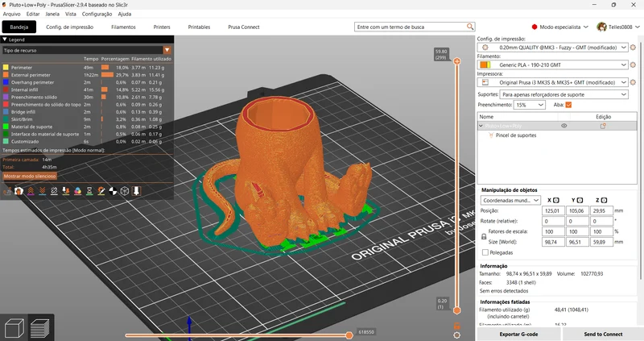Toggle the boxed white down-arrow tool marker icon
Screen dimensions: 644x341
point(137,191)
